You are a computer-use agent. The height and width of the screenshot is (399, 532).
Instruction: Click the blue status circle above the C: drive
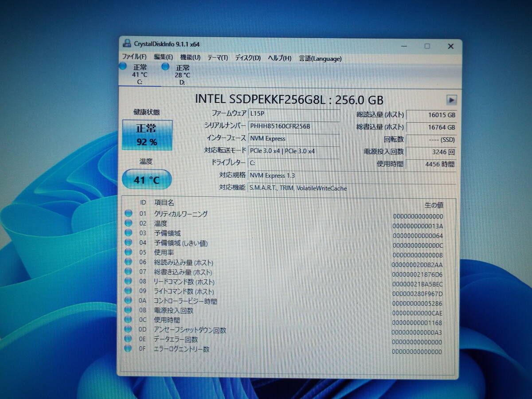click(x=122, y=66)
